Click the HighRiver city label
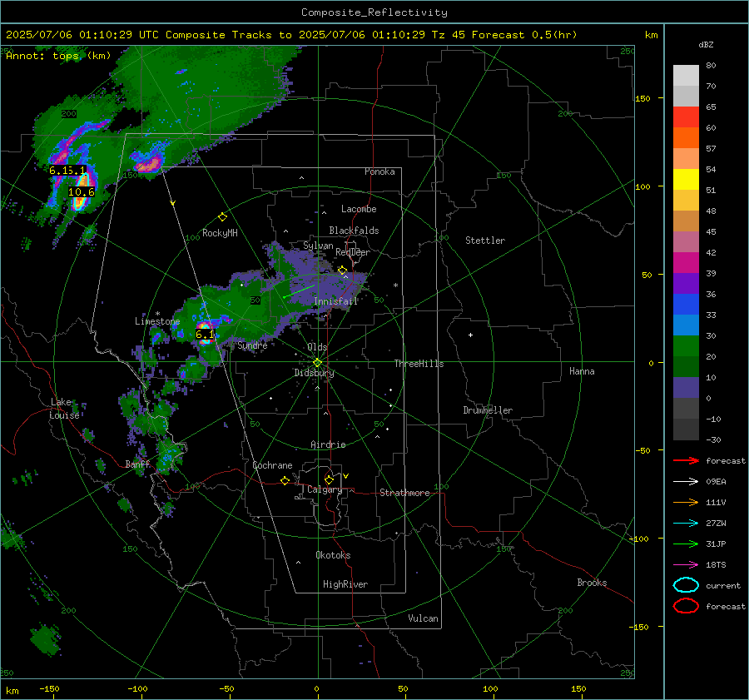The width and height of the screenshot is (749, 700). pyautogui.click(x=345, y=584)
